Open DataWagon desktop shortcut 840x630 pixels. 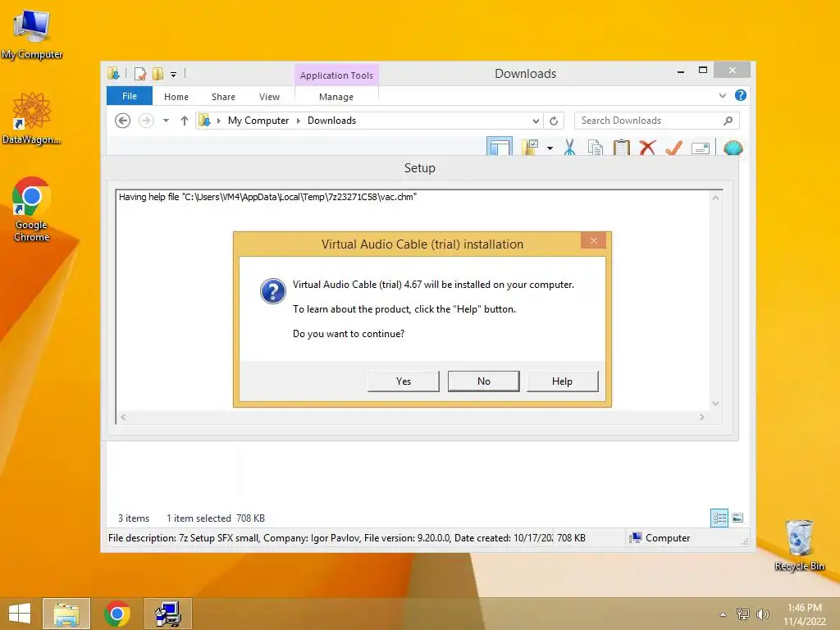click(32, 118)
